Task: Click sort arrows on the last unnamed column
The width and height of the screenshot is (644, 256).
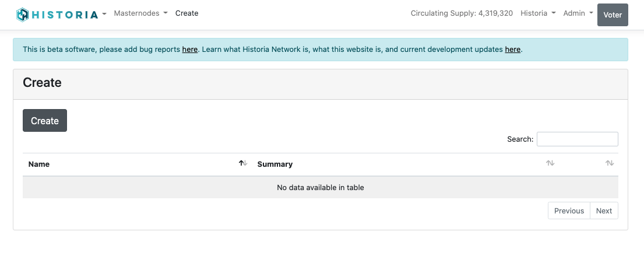Action: point(609,164)
